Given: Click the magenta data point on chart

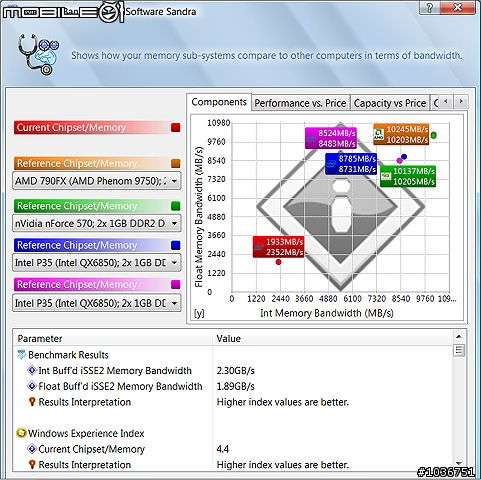Looking at the screenshot, I should point(399,161).
